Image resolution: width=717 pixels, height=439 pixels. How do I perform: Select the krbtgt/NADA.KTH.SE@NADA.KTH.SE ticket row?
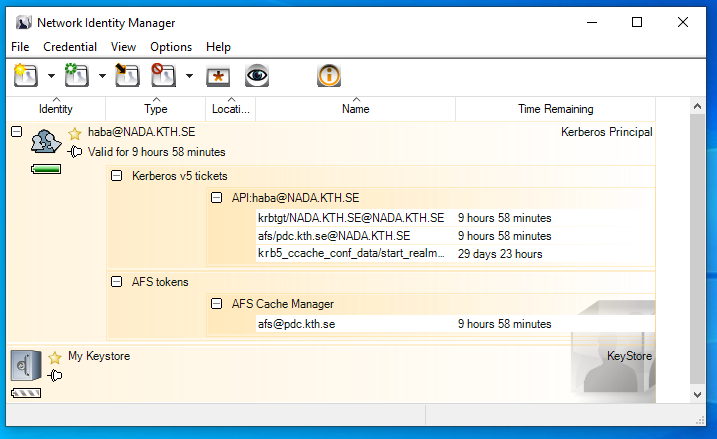tap(350, 218)
